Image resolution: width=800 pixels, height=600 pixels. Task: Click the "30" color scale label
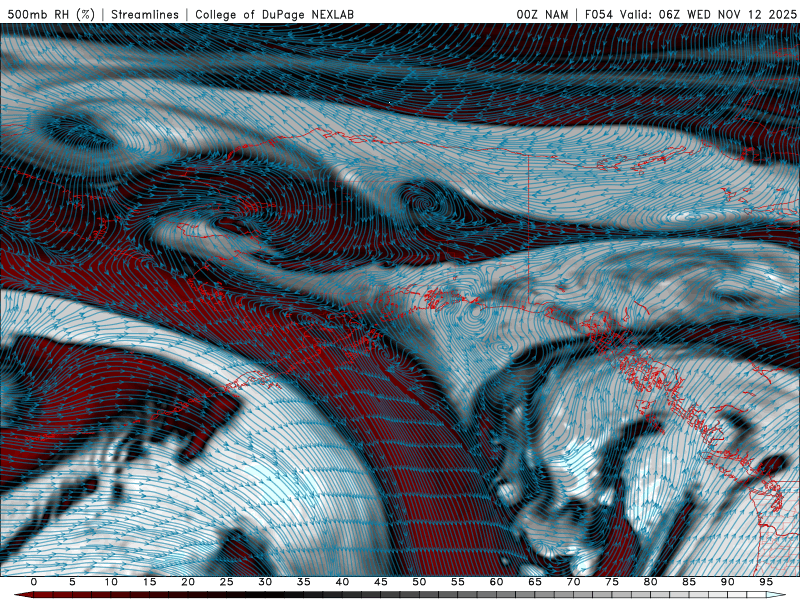click(265, 582)
